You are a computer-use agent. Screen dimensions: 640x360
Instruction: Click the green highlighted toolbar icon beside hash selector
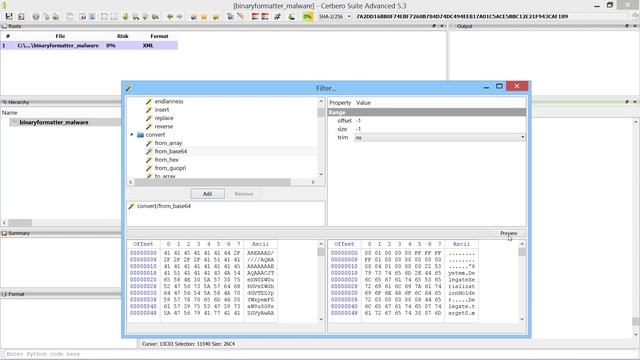click(x=307, y=17)
